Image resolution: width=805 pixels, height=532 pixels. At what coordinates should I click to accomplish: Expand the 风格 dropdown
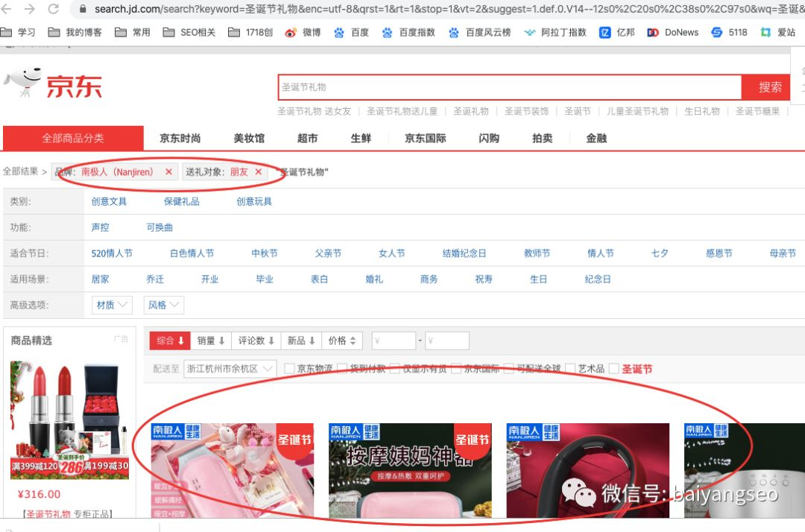tap(163, 305)
